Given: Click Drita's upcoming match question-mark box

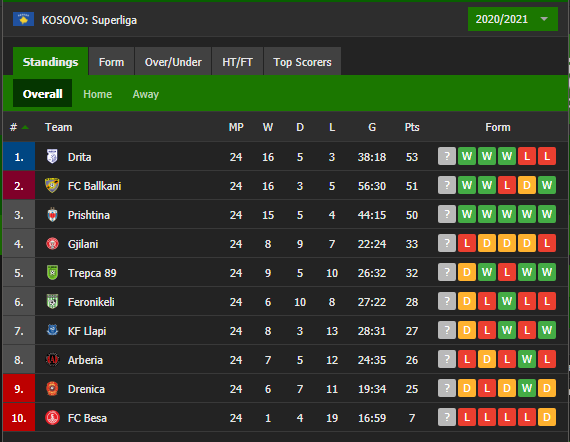Looking at the screenshot, I should click(447, 156).
